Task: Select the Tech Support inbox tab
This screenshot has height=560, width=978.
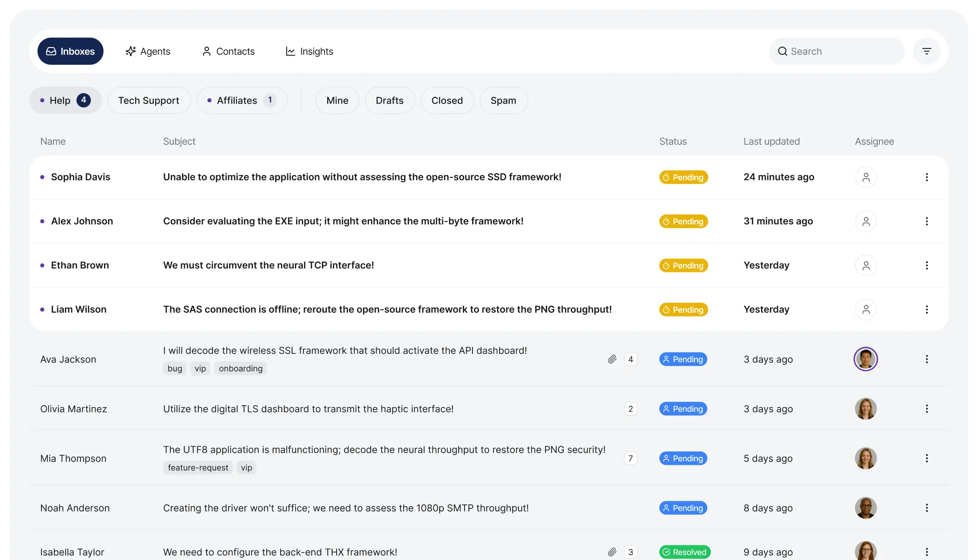Action: pyautogui.click(x=148, y=100)
